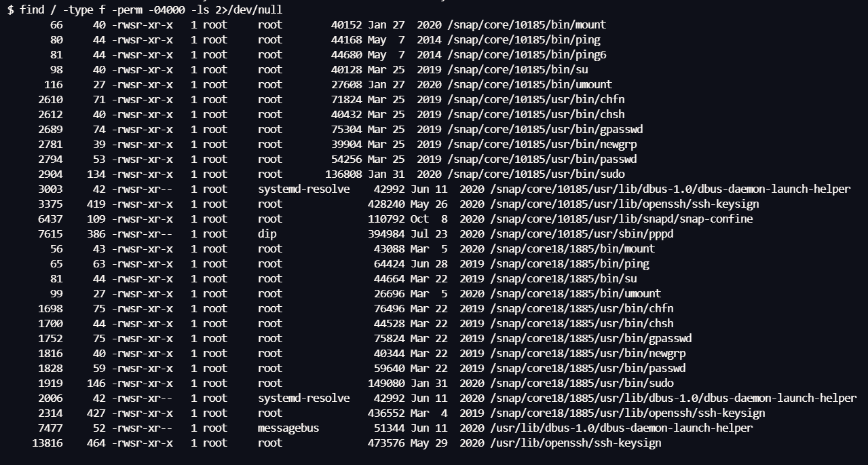
Task: Click the /snap/core/10185/bin/umount path
Action: (x=529, y=85)
